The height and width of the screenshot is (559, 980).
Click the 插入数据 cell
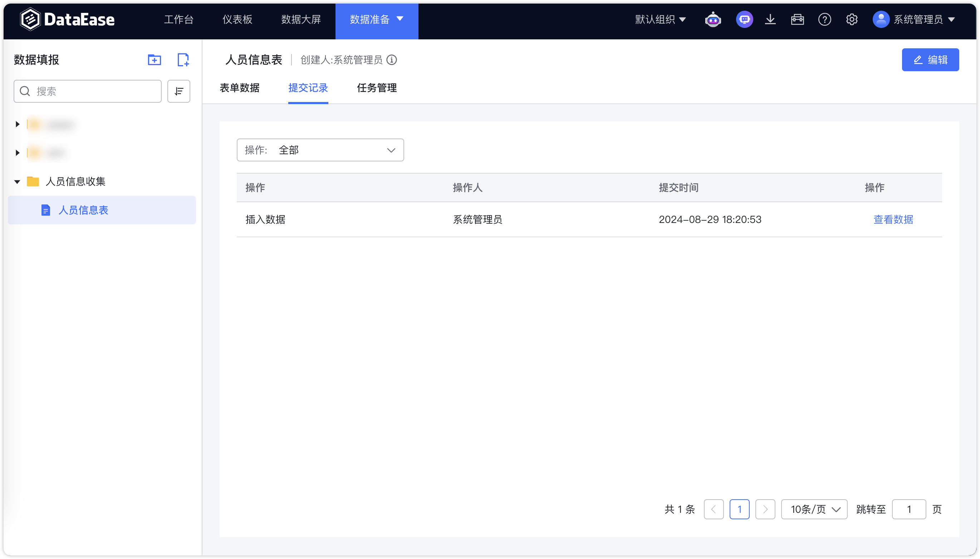(265, 219)
